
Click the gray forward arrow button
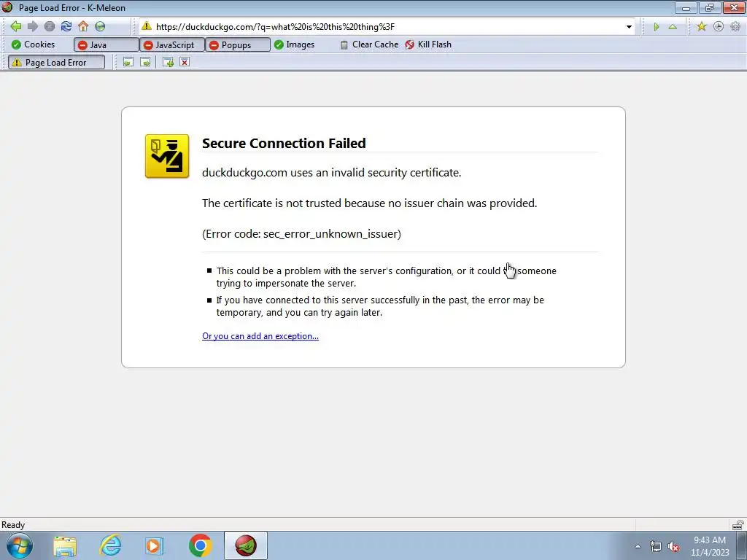(x=32, y=26)
